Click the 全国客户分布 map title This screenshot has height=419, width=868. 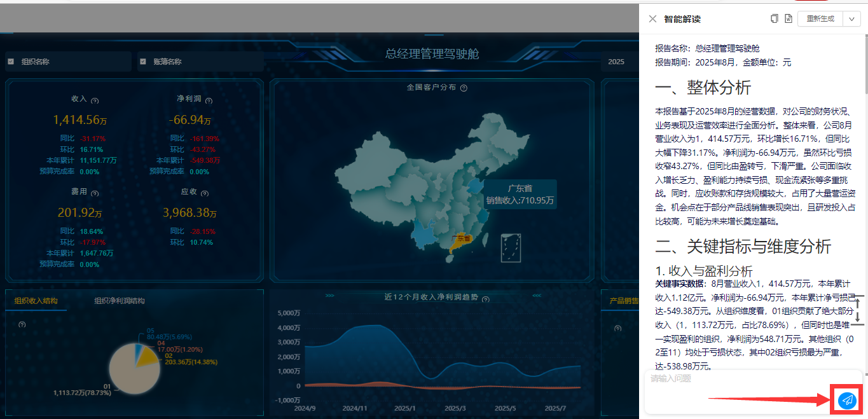pos(431,87)
